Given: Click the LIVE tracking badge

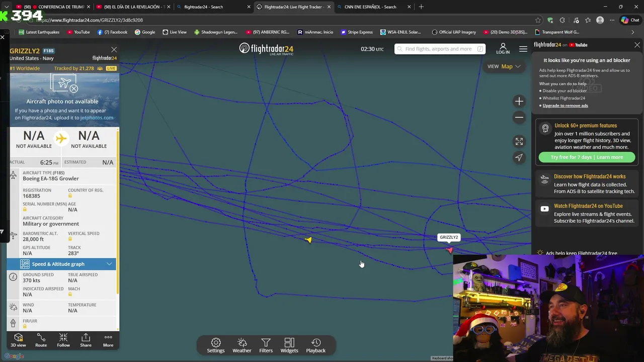Looking at the screenshot, I should (111, 68).
